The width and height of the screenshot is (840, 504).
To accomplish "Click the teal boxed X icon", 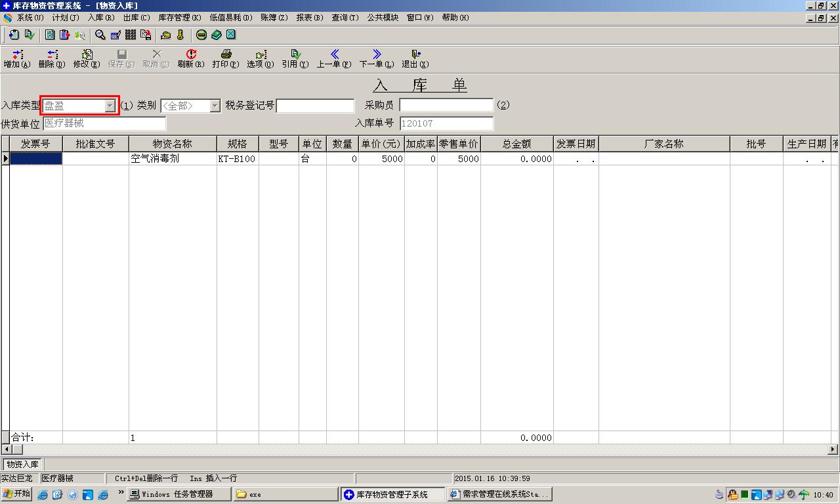I will click(x=231, y=35).
